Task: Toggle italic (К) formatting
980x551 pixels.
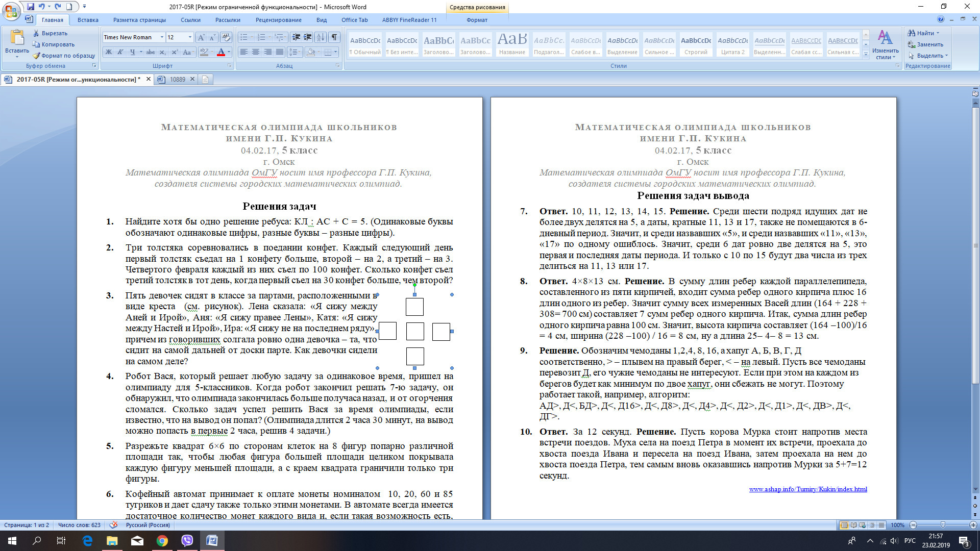Action: [120, 52]
